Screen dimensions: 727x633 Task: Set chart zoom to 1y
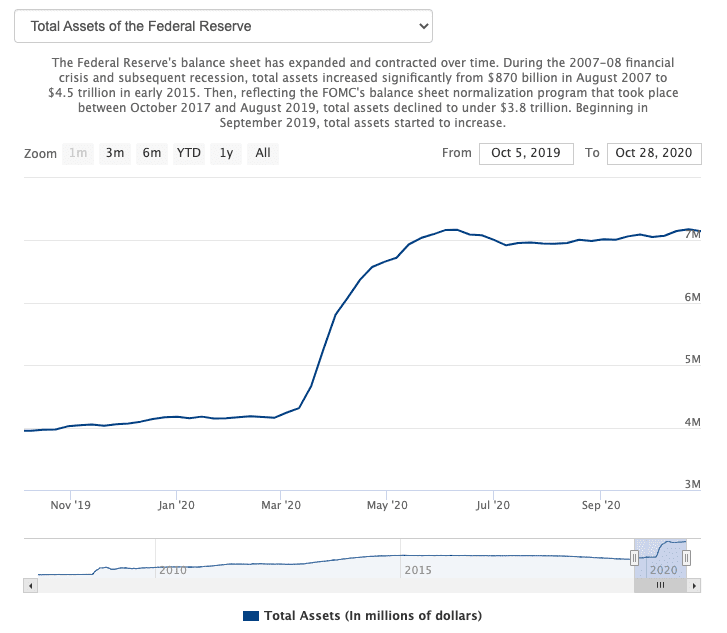(226, 153)
